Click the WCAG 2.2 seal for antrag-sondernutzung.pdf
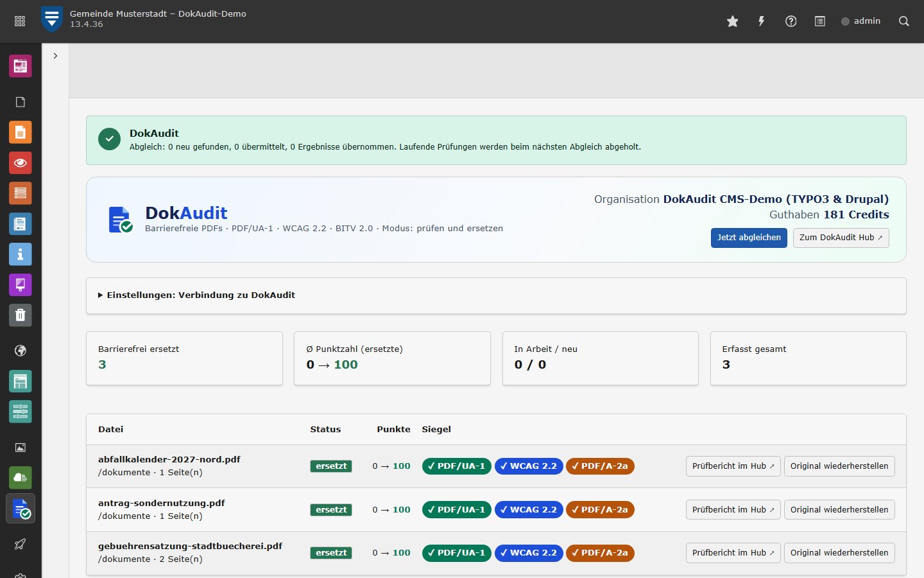 529,510
